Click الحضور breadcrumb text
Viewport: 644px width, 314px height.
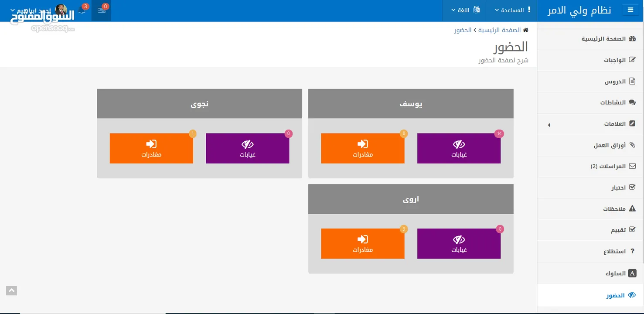[x=463, y=30]
